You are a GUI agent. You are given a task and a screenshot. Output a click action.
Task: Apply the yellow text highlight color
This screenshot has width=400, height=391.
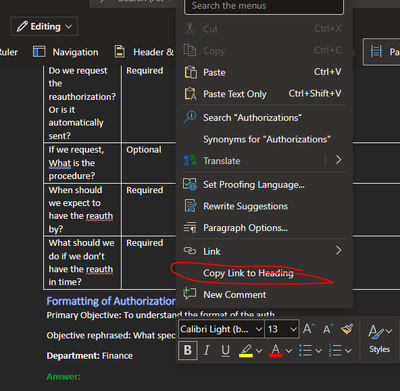(x=246, y=351)
